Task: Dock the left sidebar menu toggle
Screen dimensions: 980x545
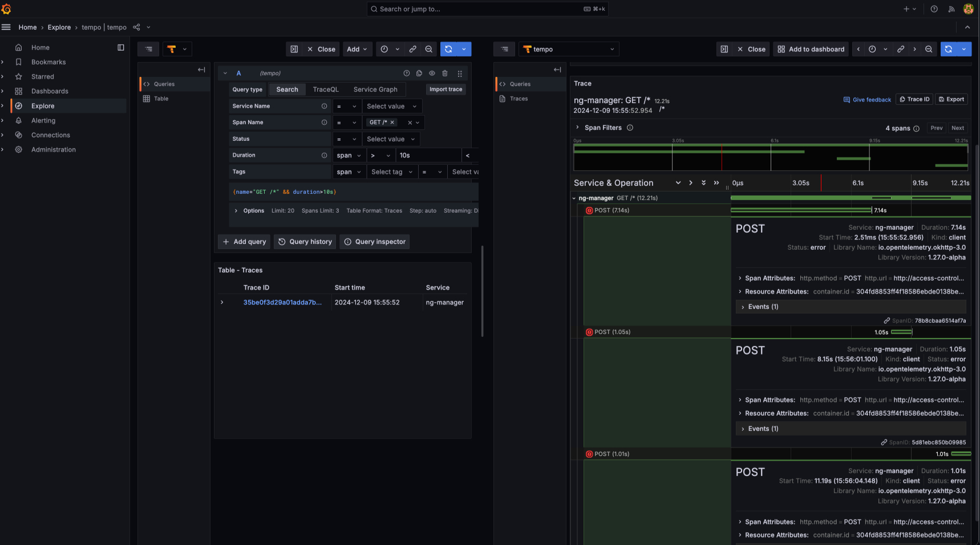Action: coord(120,48)
